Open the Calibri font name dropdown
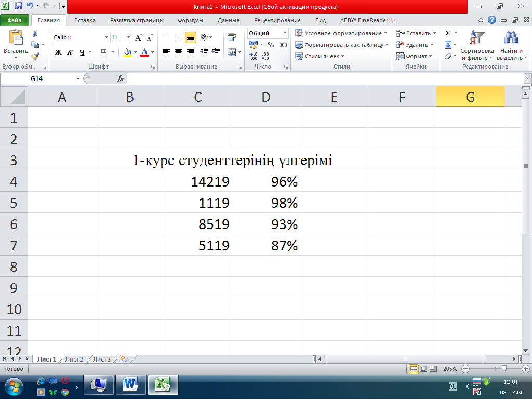This screenshot has width=532, height=399. point(106,37)
